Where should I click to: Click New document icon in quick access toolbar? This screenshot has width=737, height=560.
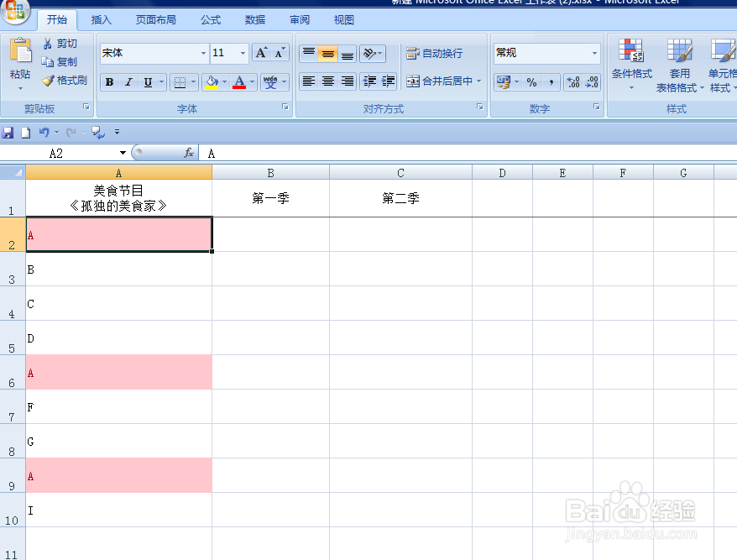26,133
